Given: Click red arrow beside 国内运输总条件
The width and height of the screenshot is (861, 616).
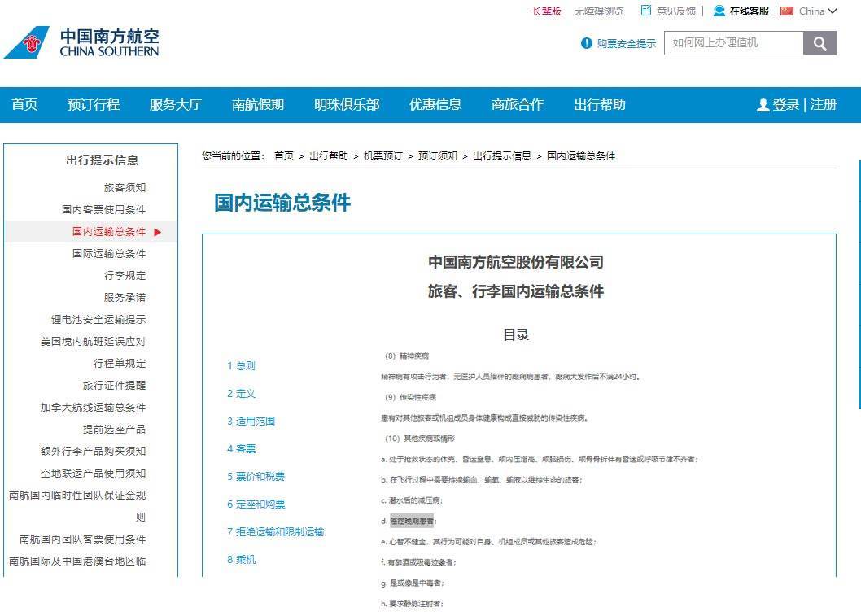Looking at the screenshot, I should (x=158, y=232).
